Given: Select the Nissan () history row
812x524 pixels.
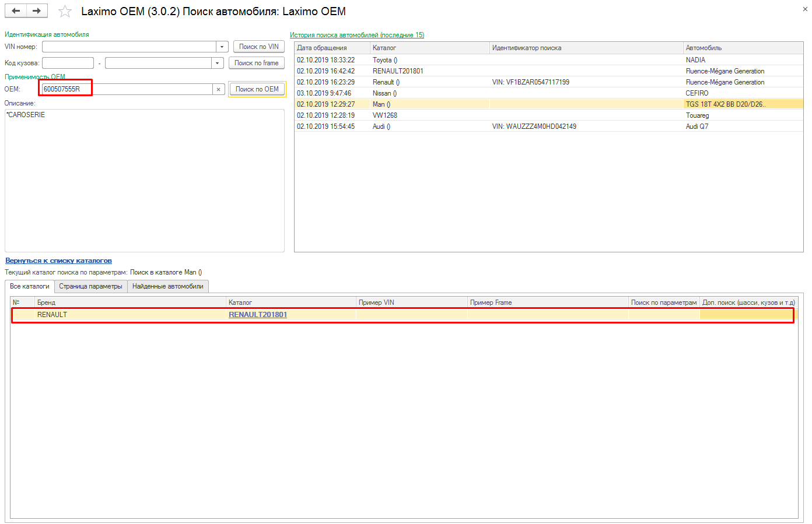Looking at the screenshot, I should pyautogui.click(x=548, y=93).
